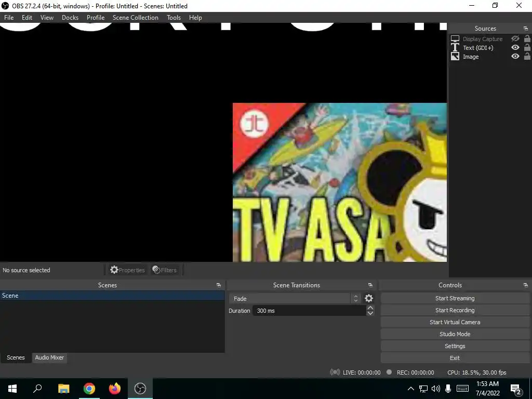
Task: Open the volume tray icon
Action: click(x=436, y=389)
